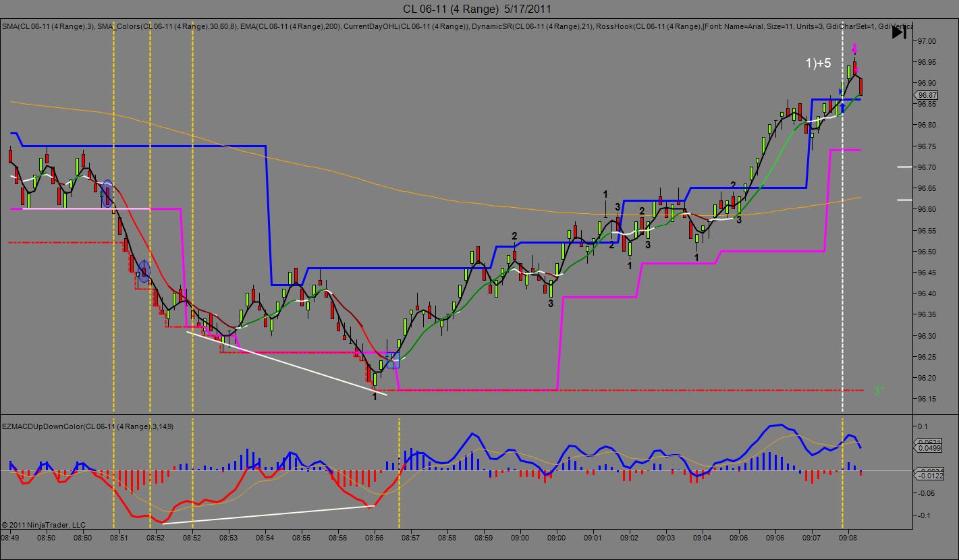This screenshot has height=560, width=959.
Task: Click the -0.05 MACD axis label
Action: (x=926, y=493)
